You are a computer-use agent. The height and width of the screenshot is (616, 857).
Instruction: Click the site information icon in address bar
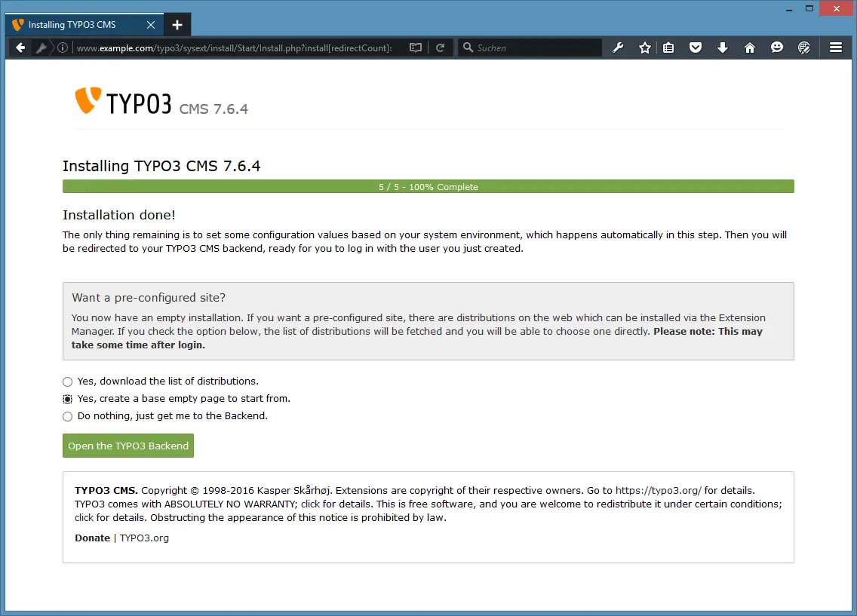click(63, 48)
